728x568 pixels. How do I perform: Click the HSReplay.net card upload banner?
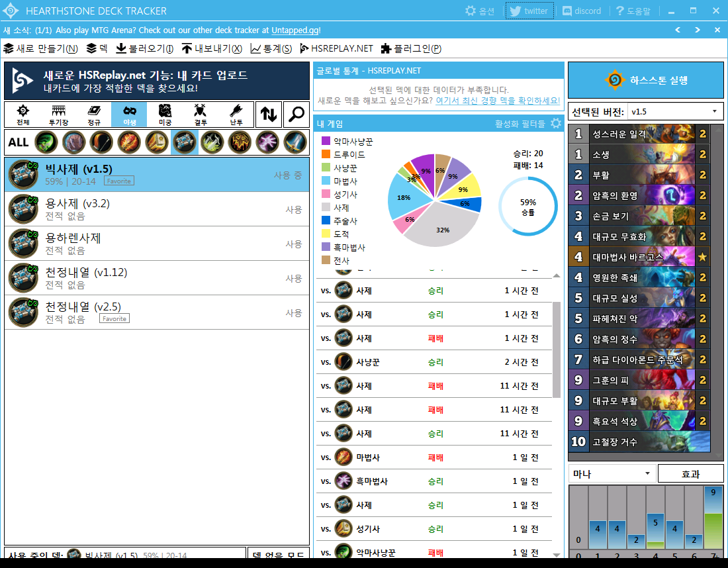(x=157, y=81)
